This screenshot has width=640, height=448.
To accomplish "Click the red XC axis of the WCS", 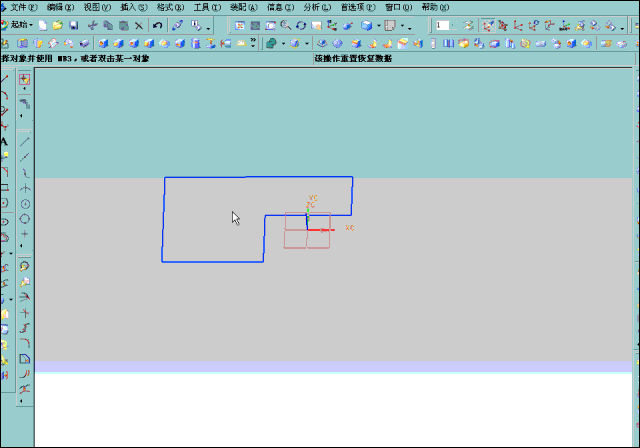I will coord(321,230).
